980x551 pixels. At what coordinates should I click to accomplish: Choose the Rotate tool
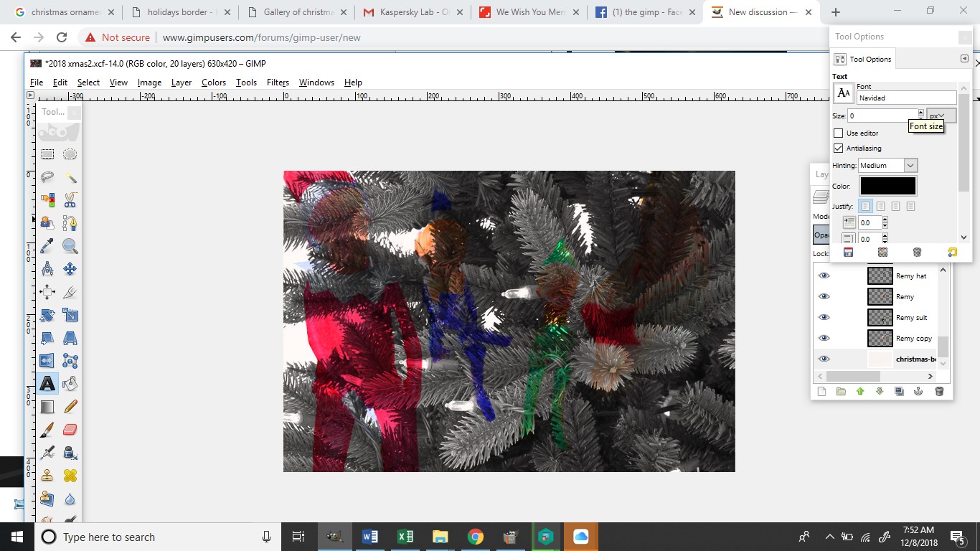pos(47,315)
